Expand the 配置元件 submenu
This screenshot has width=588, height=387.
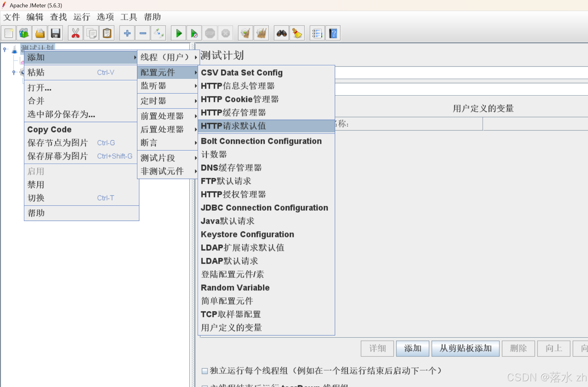[x=168, y=72]
